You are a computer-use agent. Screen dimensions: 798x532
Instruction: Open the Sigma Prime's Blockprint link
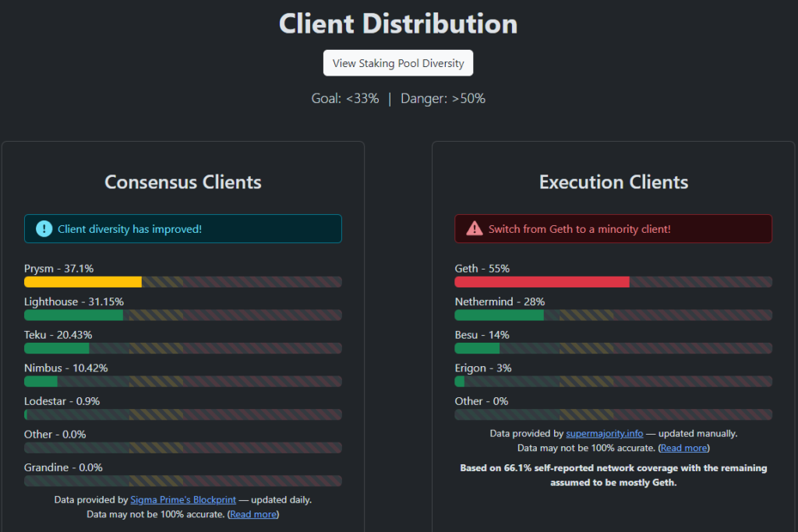tap(183, 499)
